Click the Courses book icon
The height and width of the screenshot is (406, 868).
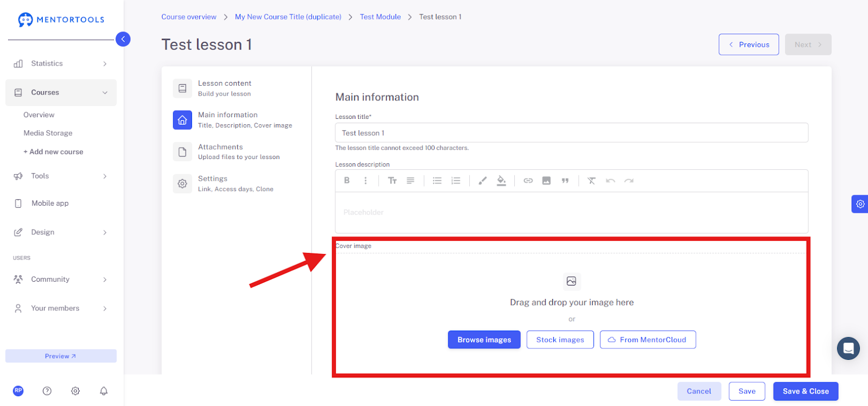(x=18, y=93)
